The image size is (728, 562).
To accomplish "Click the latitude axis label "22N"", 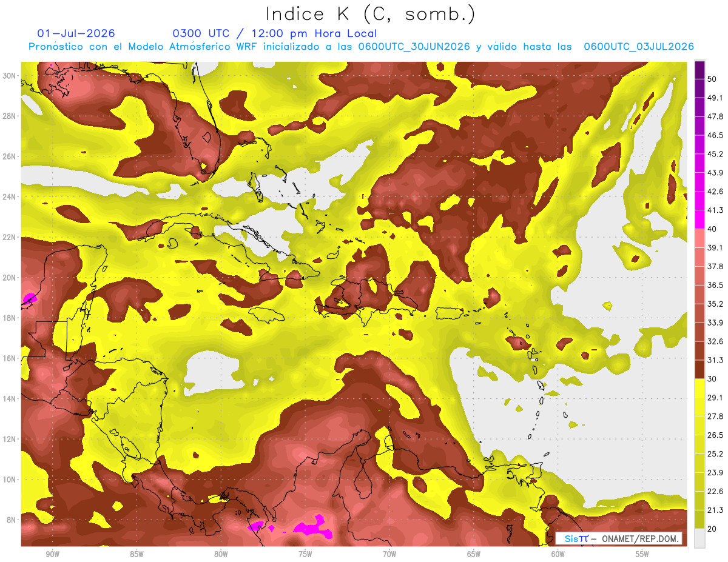I will (x=9, y=237).
